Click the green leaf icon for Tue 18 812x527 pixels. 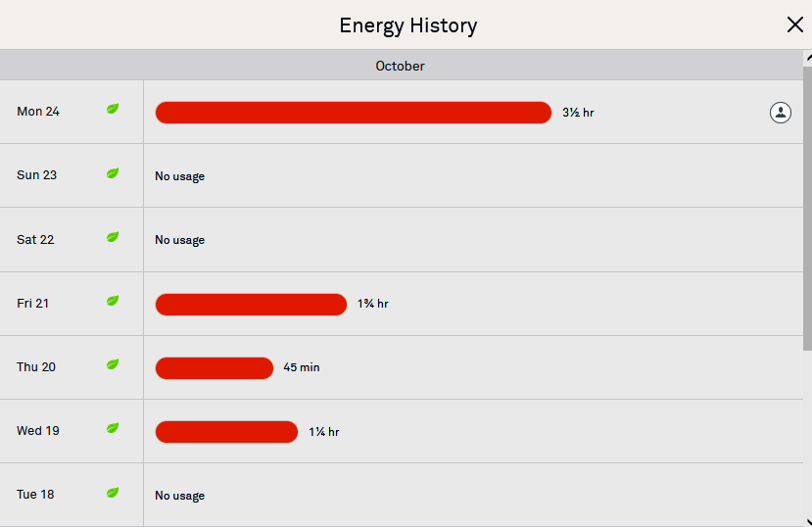tap(113, 492)
